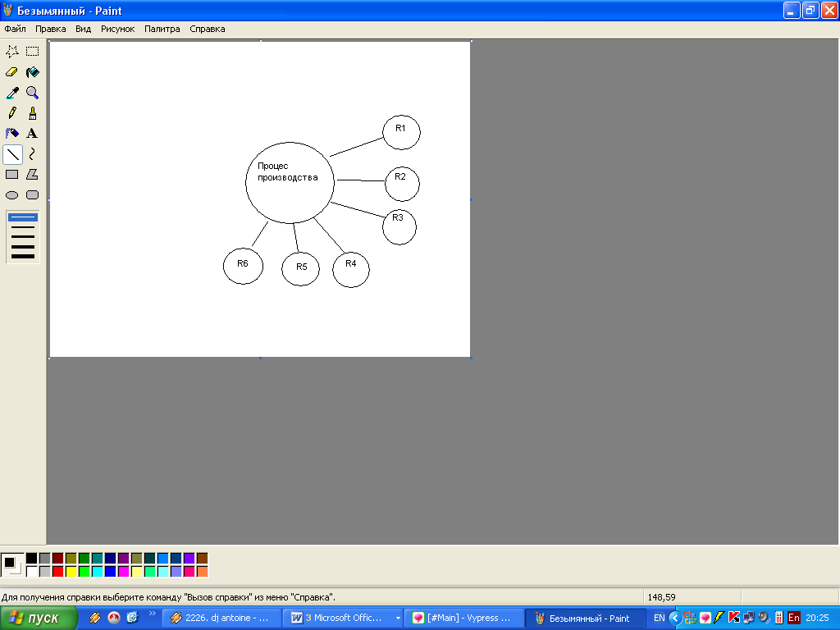Choose the cyan color swatch
This screenshot has height=630, width=840.
[97, 572]
